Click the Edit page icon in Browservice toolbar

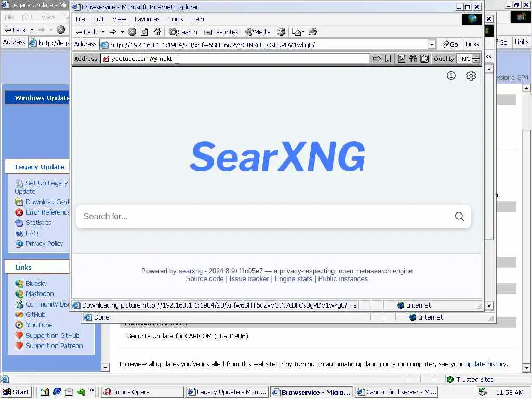(297, 32)
